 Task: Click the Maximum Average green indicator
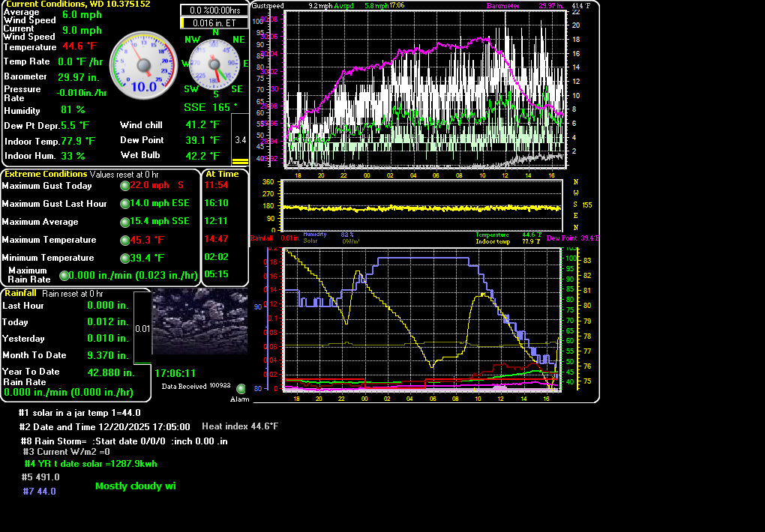coord(124,222)
